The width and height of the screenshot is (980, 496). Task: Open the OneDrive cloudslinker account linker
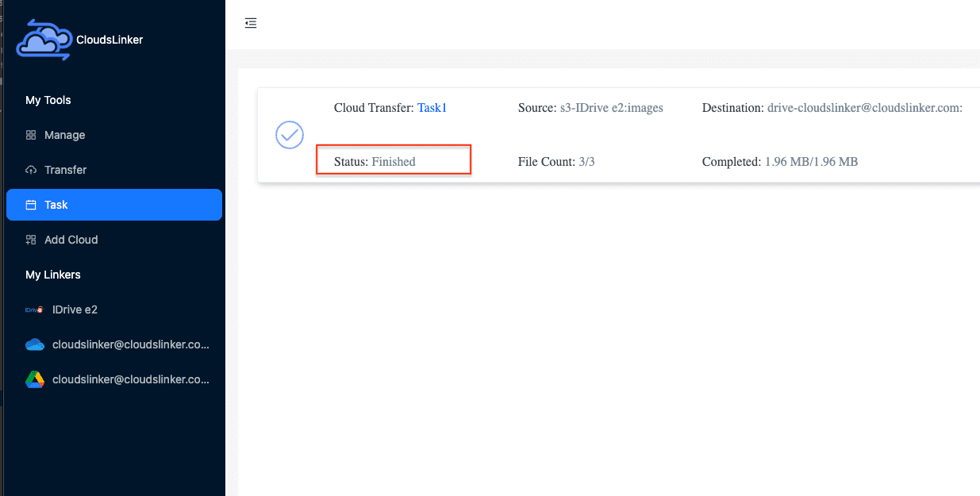pyautogui.click(x=114, y=344)
